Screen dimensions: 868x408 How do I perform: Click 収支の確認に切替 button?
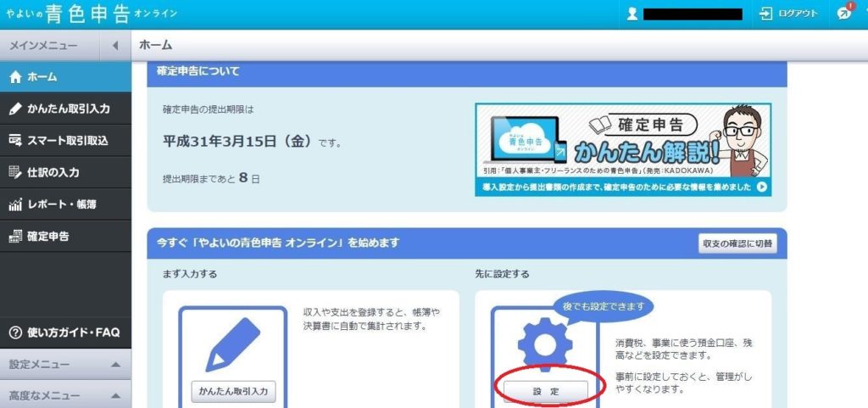[x=737, y=243]
